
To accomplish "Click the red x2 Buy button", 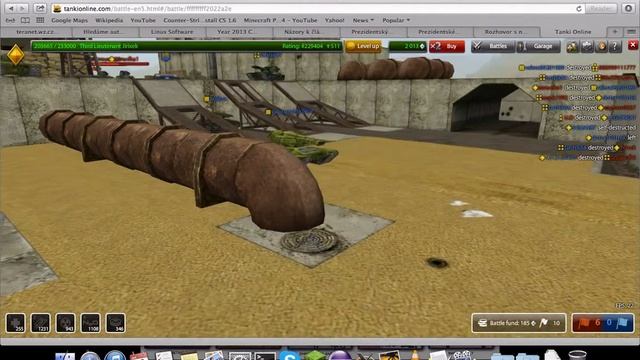I will point(447,46).
